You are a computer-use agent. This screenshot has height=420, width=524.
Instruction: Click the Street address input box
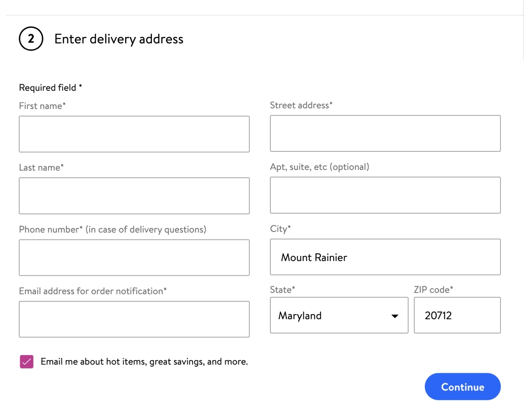(x=385, y=133)
